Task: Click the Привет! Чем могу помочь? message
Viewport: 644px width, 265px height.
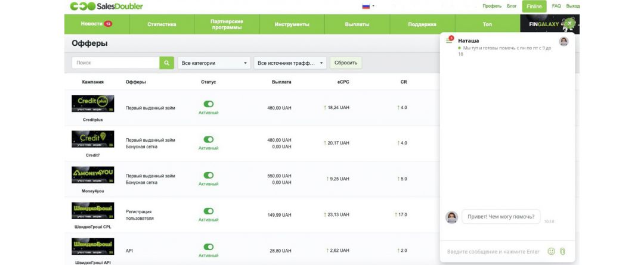Action: pos(501,217)
